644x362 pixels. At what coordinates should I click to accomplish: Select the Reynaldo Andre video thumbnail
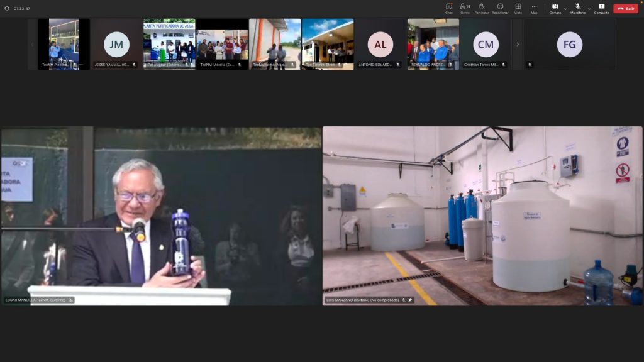pyautogui.click(x=433, y=45)
